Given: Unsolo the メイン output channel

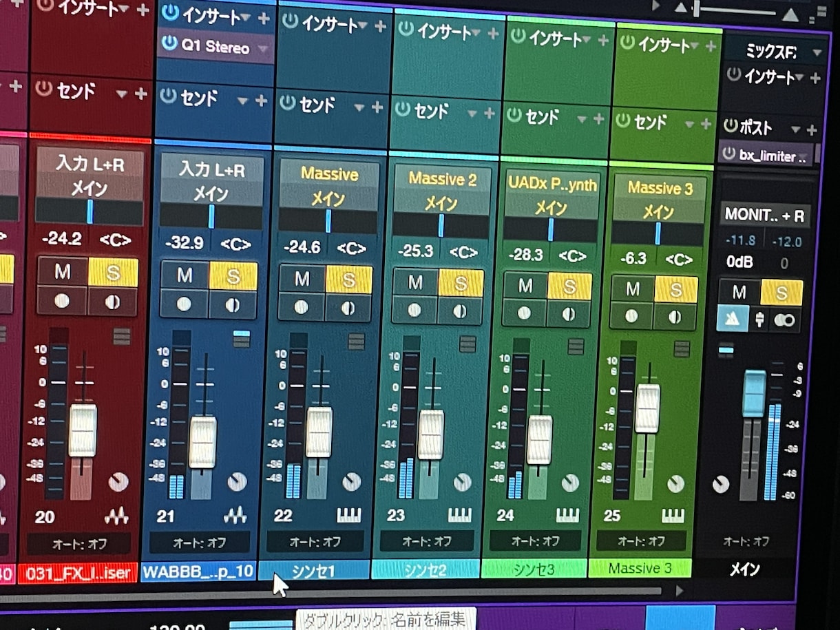Looking at the screenshot, I should [781, 293].
